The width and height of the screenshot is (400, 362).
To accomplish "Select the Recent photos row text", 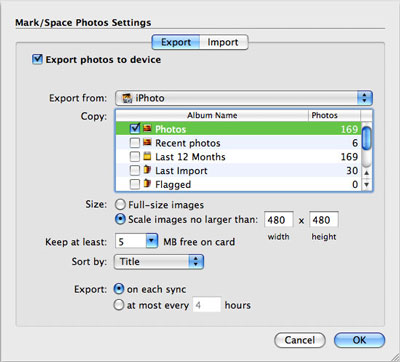I will coord(188,143).
